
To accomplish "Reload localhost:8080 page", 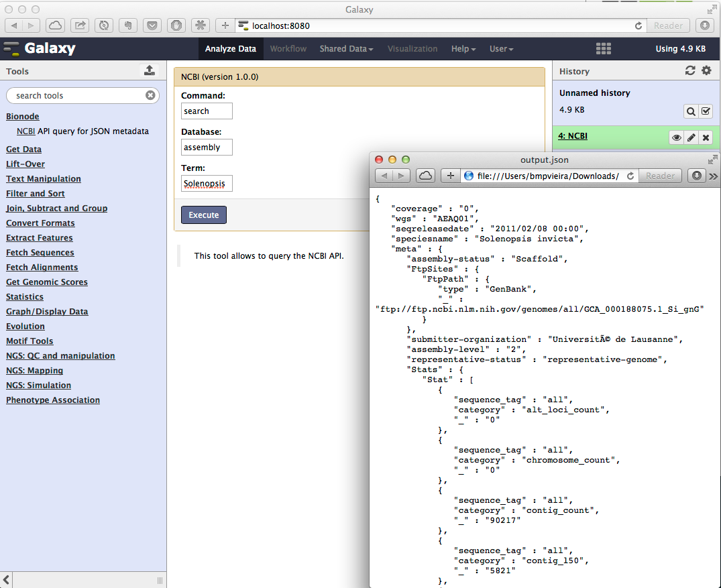I will tap(639, 25).
